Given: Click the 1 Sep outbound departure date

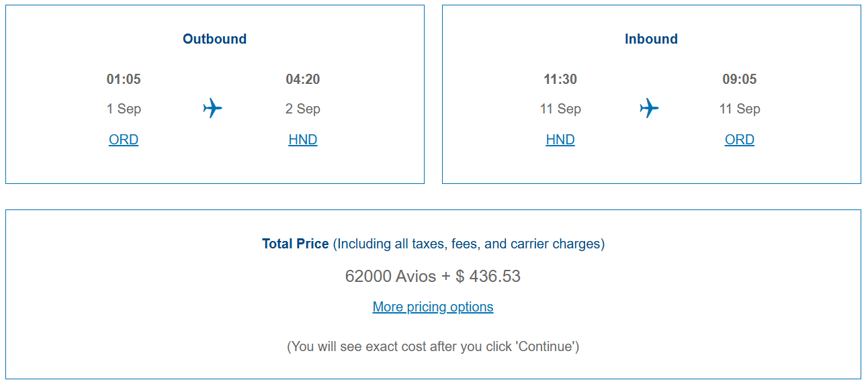Looking at the screenshot, I should click(x=124, y=109).
